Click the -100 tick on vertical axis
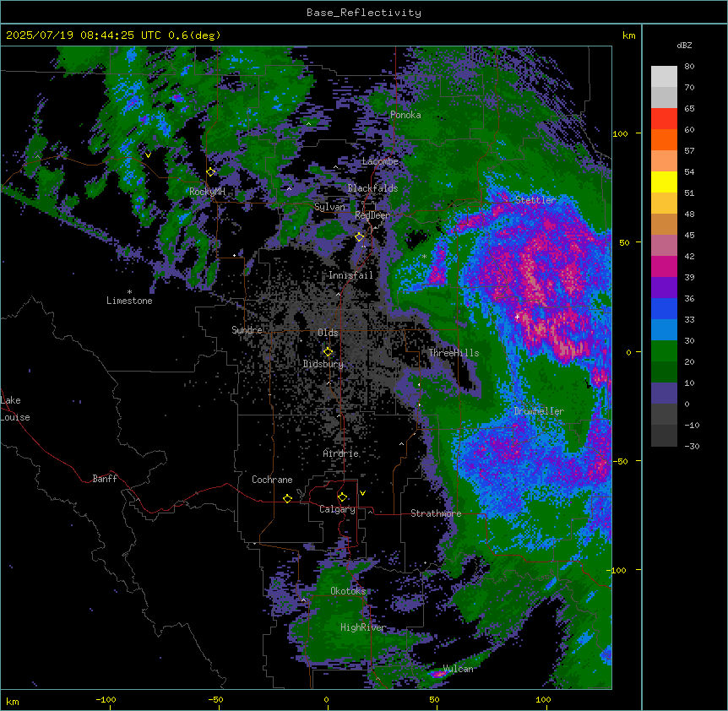 pyautogui.click(x=618, y=570)
